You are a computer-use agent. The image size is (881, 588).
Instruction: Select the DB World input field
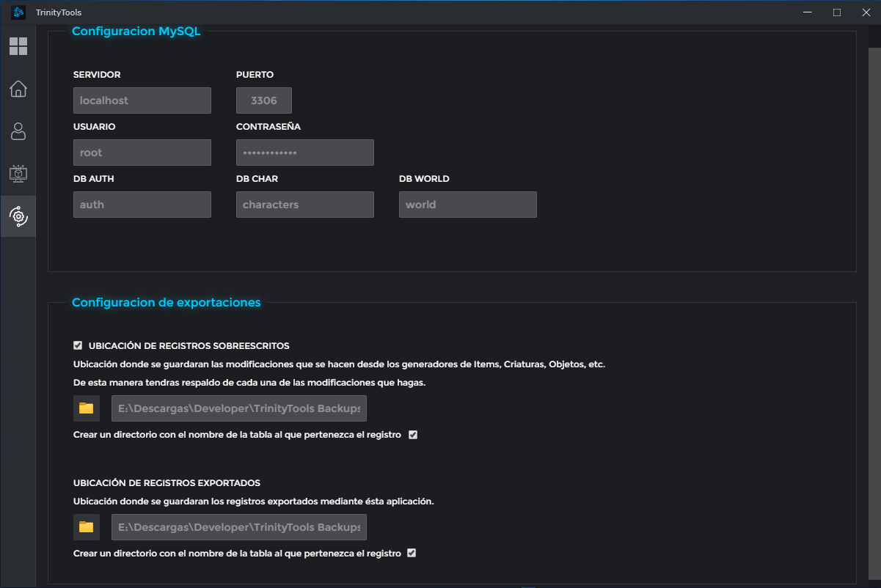coord(468,205)
